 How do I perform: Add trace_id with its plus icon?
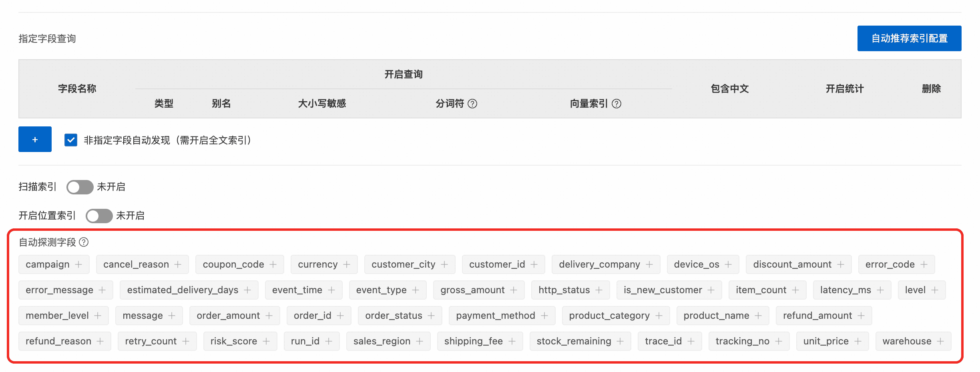[691, 341]
